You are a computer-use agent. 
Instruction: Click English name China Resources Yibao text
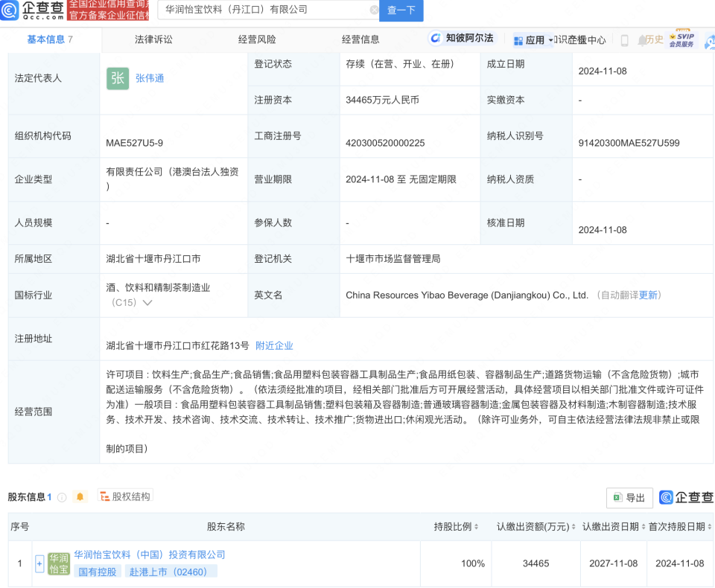pyautogui.click(x=467, y=295)
